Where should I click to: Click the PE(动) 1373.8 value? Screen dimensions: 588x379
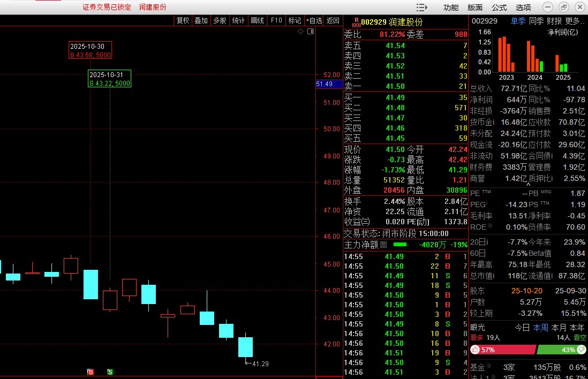coord(456,222)
